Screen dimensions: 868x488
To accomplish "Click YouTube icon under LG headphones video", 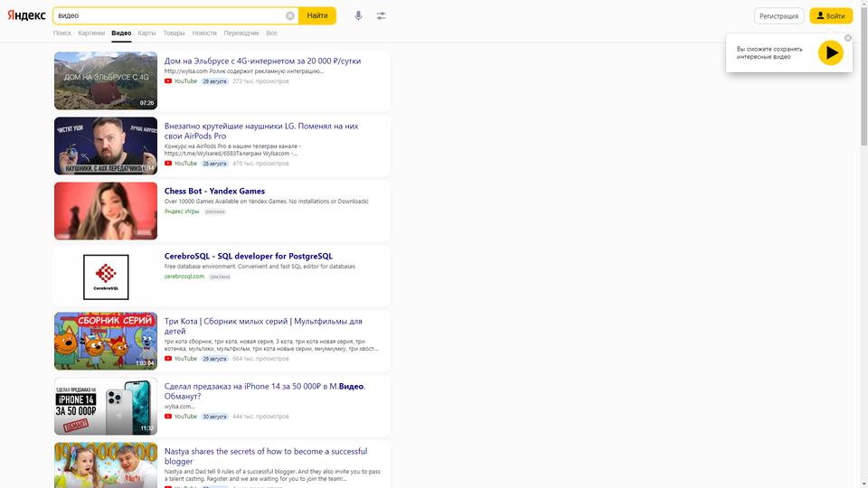I will click(168, 164).
